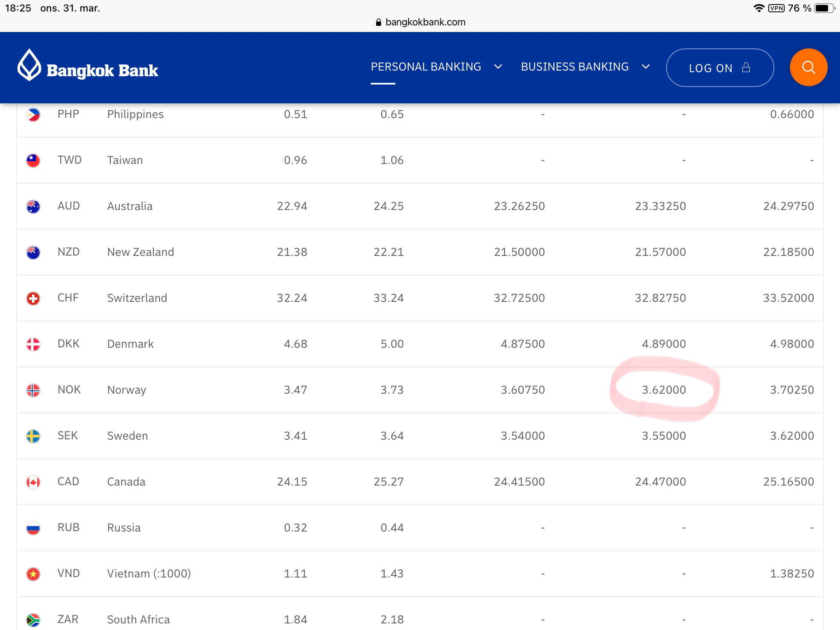Expand the Personal Banking chevron
This screenshot has height=630, width=840.
coord(498,67)
